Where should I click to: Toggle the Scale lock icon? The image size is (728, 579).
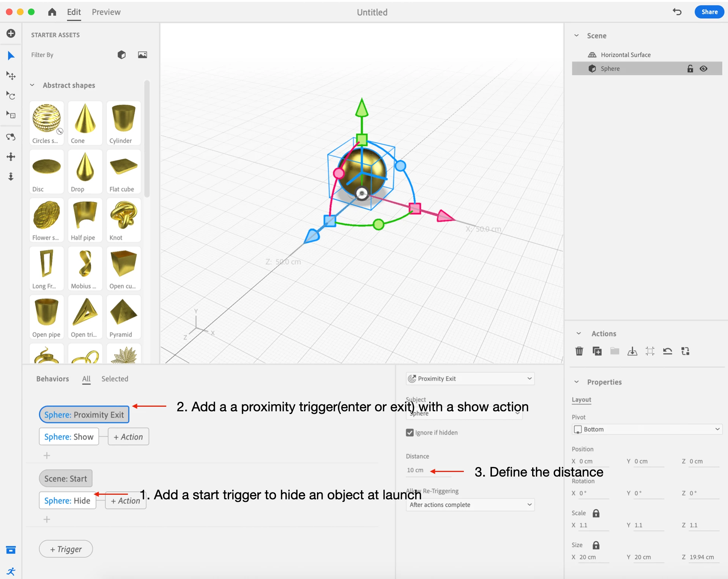596,513
